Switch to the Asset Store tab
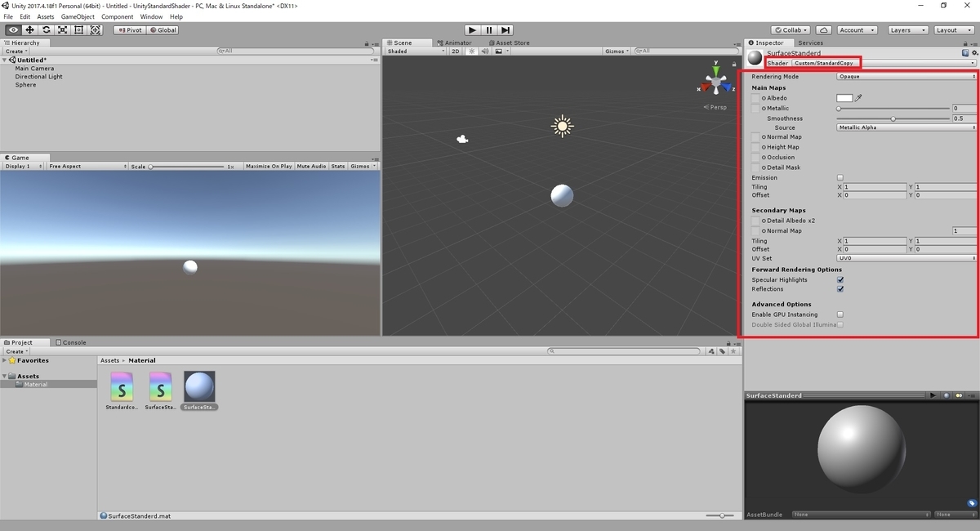Viewport: 980px width, 531px height. click(509, 42)
